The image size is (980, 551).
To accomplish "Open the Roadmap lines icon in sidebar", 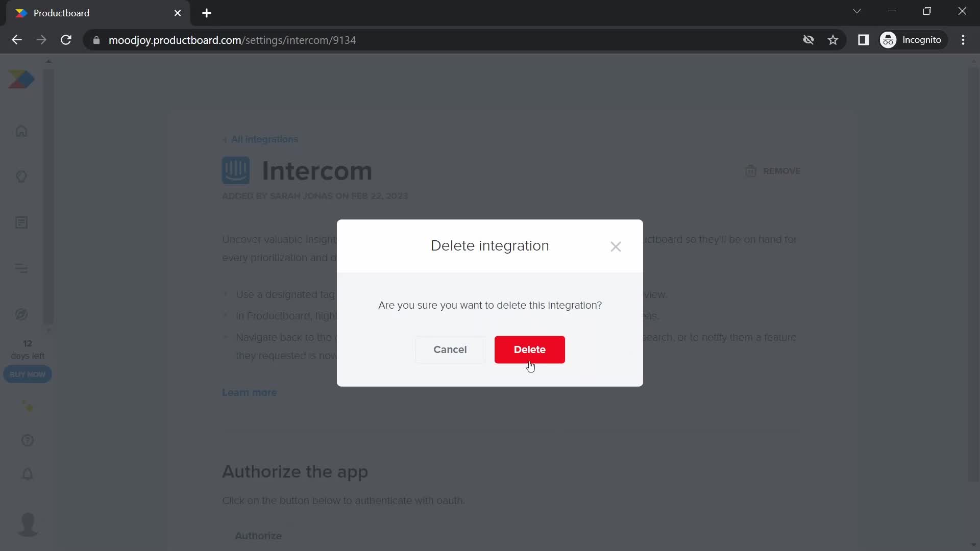I will click(21, 268).
